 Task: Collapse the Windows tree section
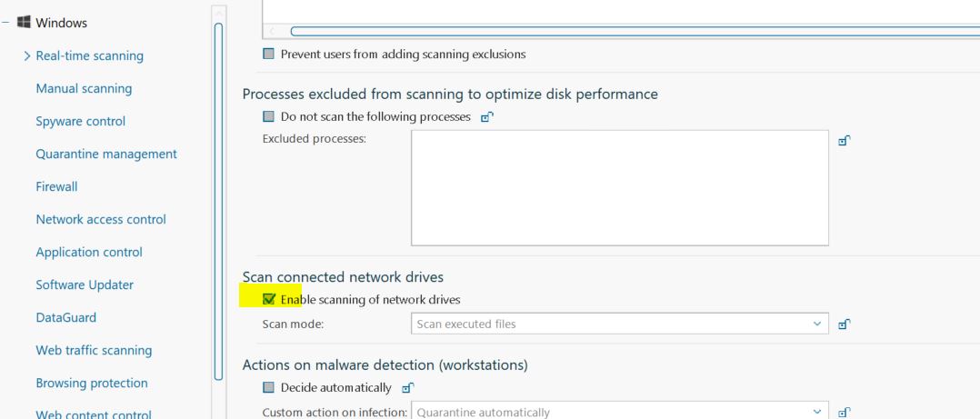(7, 22)
